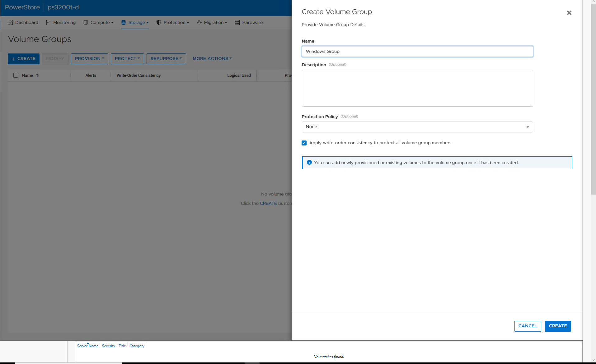
Task: Open the Monitoring page
Action: 61,22
